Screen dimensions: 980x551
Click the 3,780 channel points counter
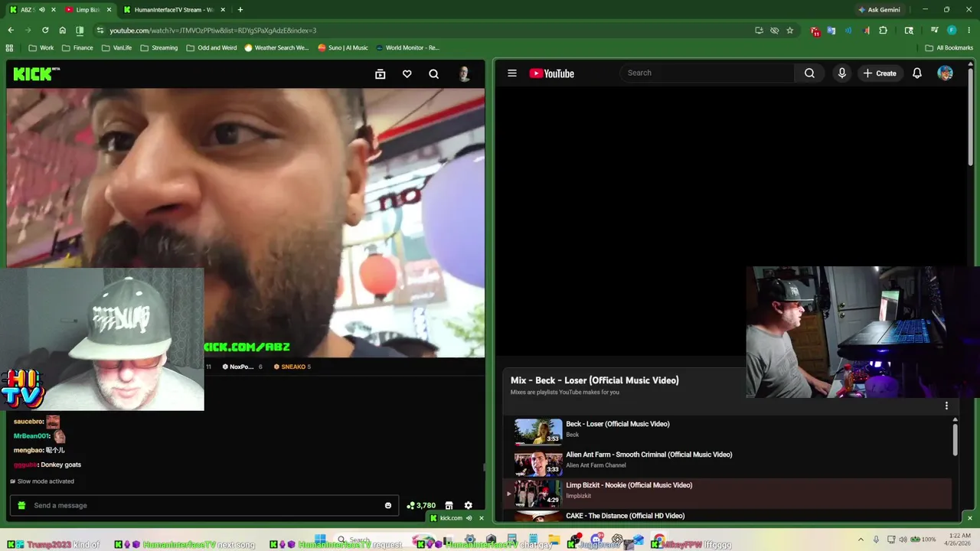pos(421,505)
